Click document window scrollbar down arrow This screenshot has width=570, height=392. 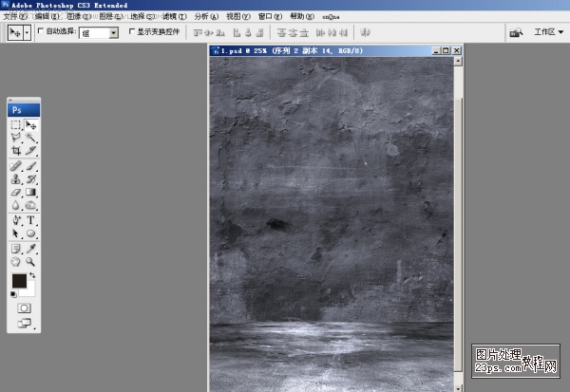(x=458, y=388)
